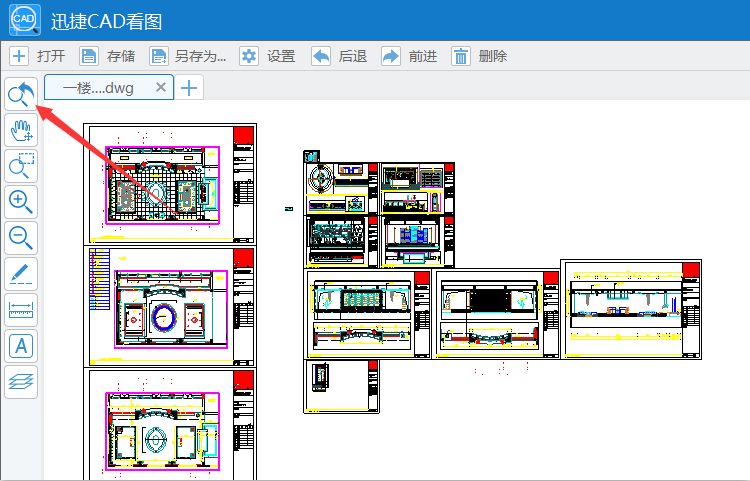750x481 pixels.
Task: Select the pencil drawing tool
Action: click(x=21, y=274)
